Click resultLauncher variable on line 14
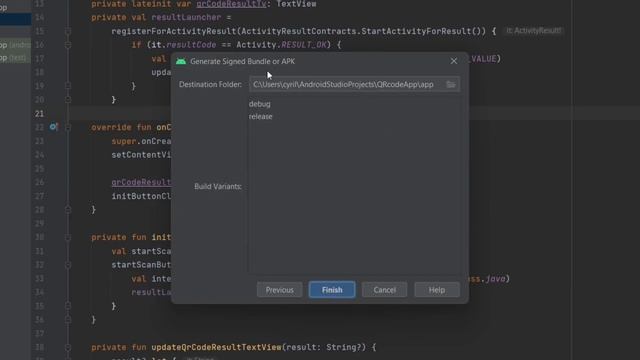This screenshot has width=640, height=360. click(x=186, y=18)
